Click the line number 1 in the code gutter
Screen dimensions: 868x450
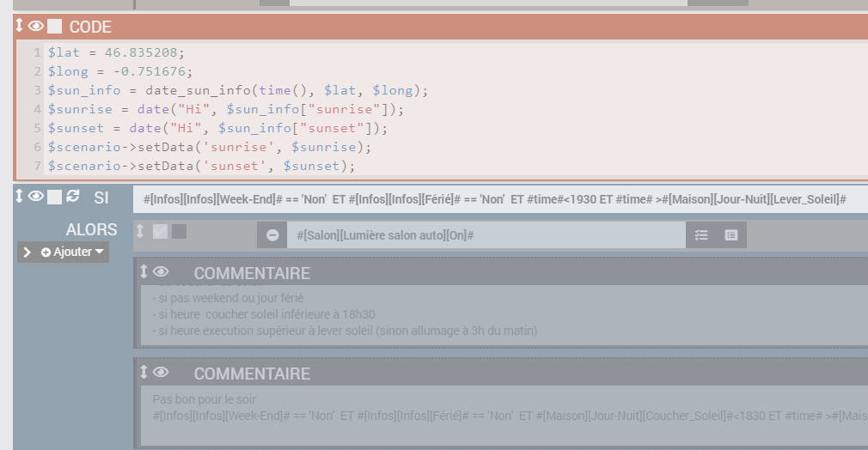point(37,52)
